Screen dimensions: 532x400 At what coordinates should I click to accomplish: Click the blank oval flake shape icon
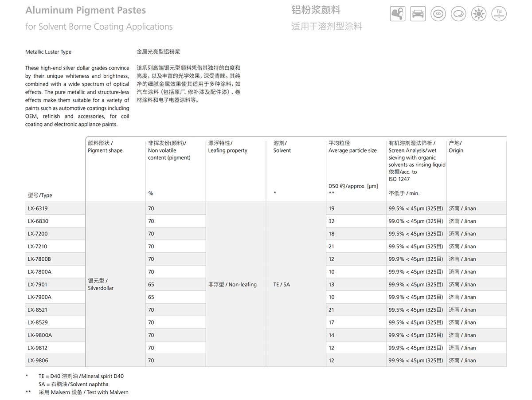[458, 14]
